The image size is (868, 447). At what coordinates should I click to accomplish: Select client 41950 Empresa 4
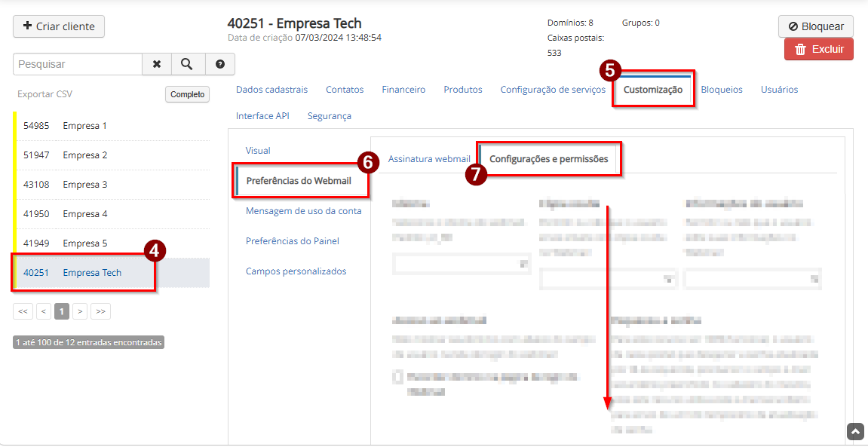click(113, 214)
